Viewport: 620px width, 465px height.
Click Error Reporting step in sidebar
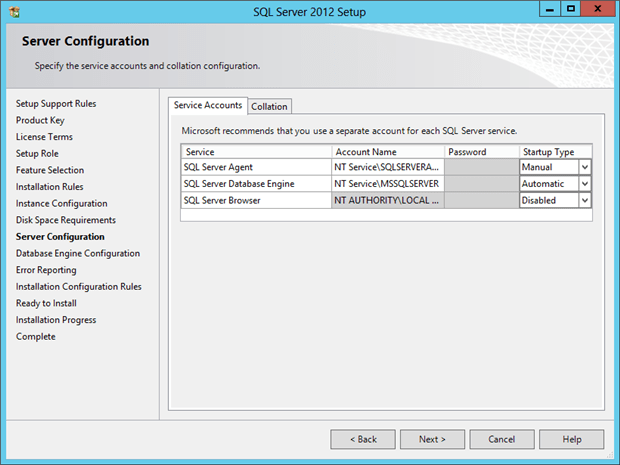pyautogui.click(x=46, y=270)
